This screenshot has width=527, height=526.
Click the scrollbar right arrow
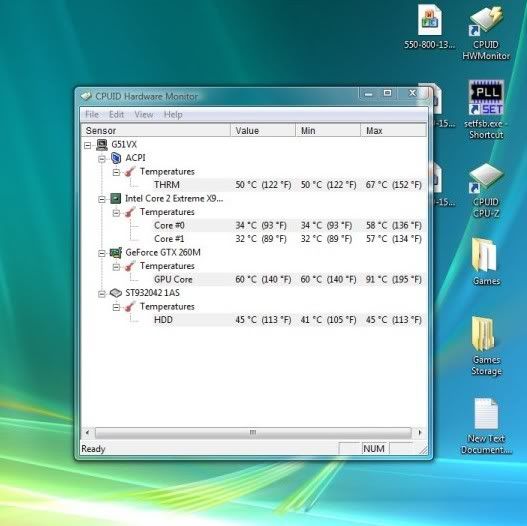pyautogui.click(x=420, y=433)
